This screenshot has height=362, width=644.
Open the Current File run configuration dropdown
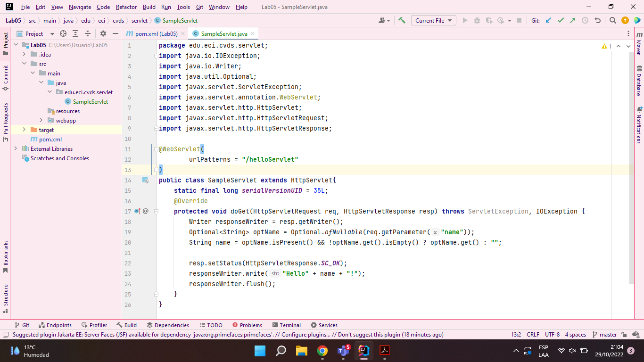click(433, 20)
